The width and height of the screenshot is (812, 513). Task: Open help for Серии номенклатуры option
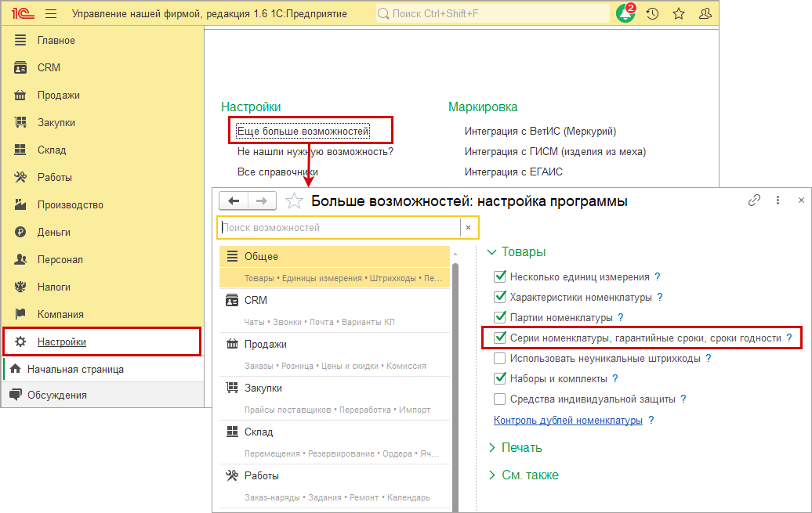[789, 338]
